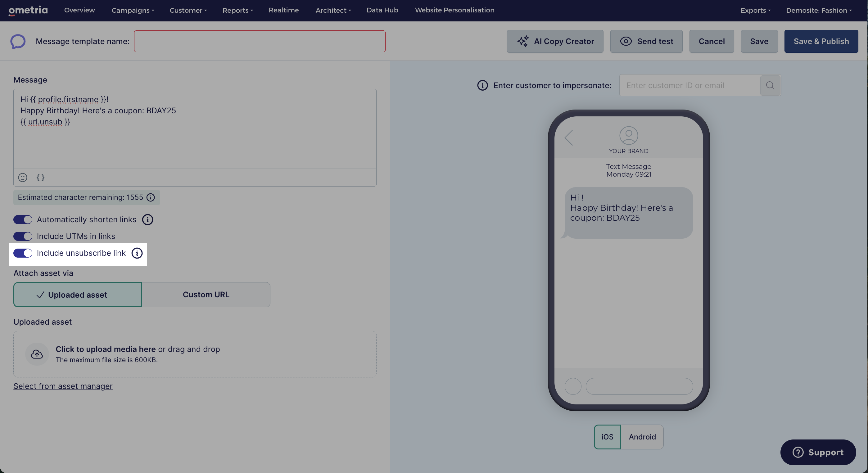Click the brand avatar in phone preview
The width and height of the screenshot is (868, 473).
coord(628,135)
